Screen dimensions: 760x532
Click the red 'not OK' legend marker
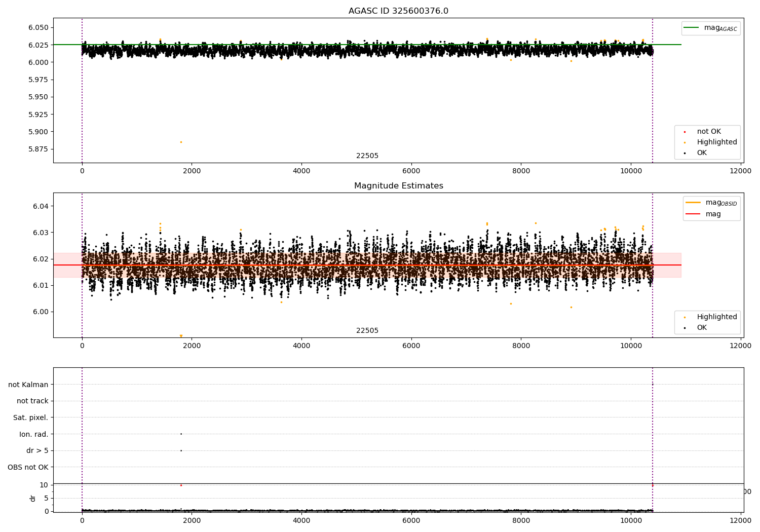click(x=685, y=132)
